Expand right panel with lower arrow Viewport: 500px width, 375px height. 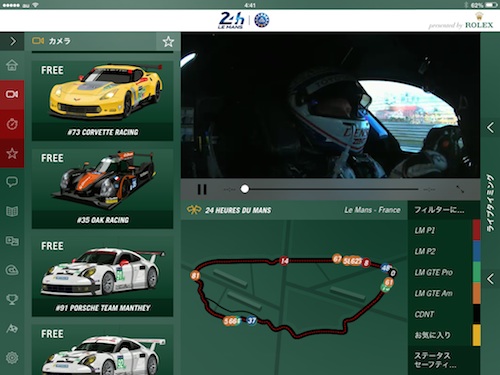490,279
